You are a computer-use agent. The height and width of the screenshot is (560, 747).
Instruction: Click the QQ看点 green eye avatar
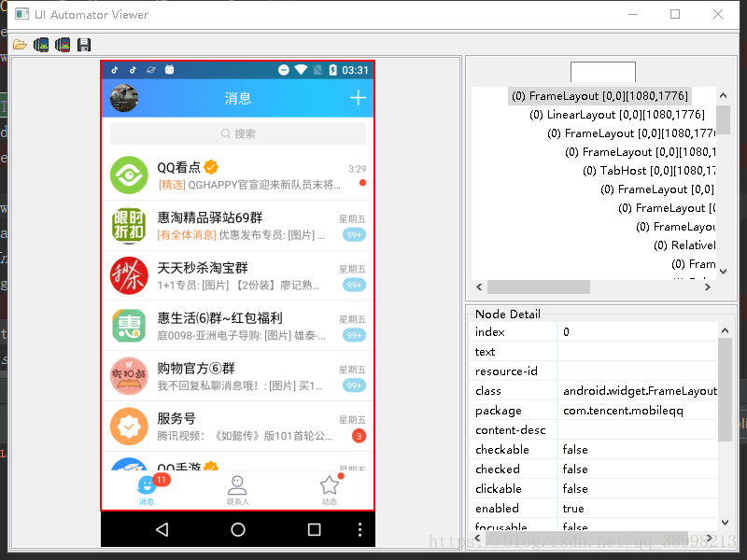[129, 175]
